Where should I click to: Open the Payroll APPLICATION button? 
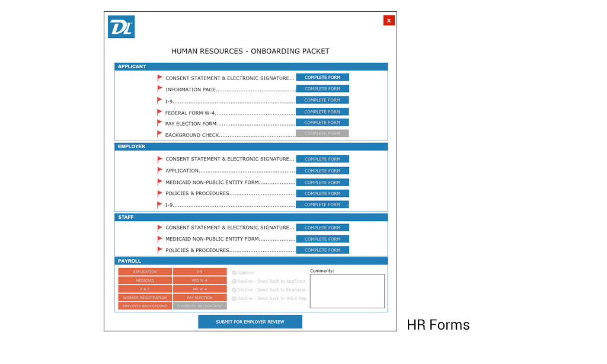click(145, 272)
